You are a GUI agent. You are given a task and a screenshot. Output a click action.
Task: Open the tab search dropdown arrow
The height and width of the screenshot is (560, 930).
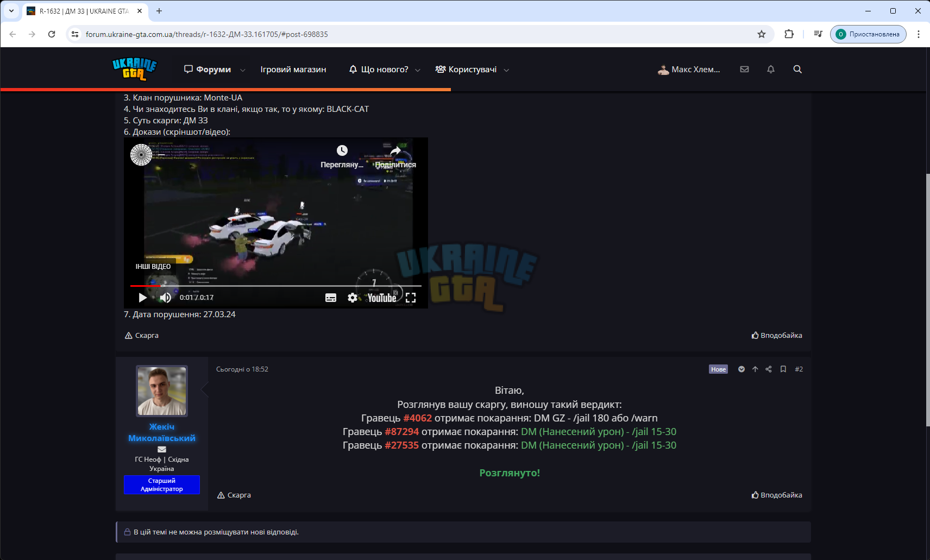(x=11, y=11)
